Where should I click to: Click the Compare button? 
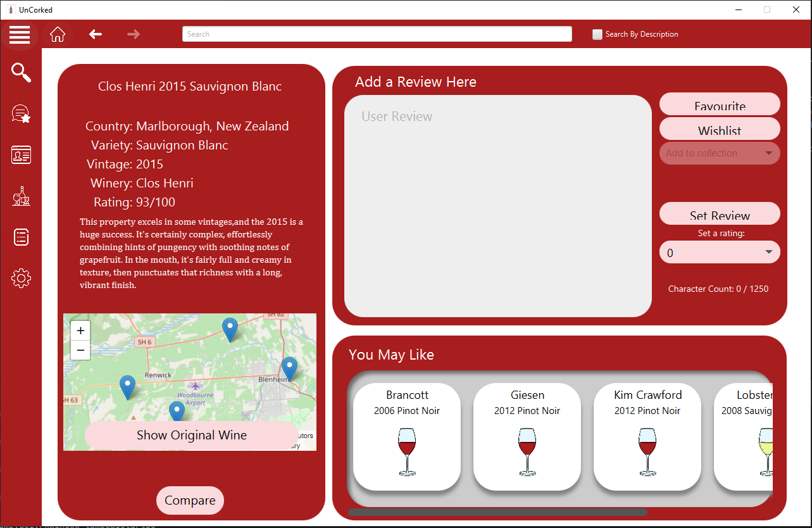tap(190, 501)
